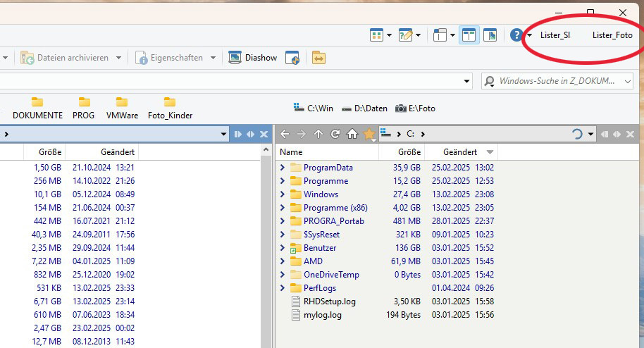Click the C: breadcrumb segment

(410, 134)
